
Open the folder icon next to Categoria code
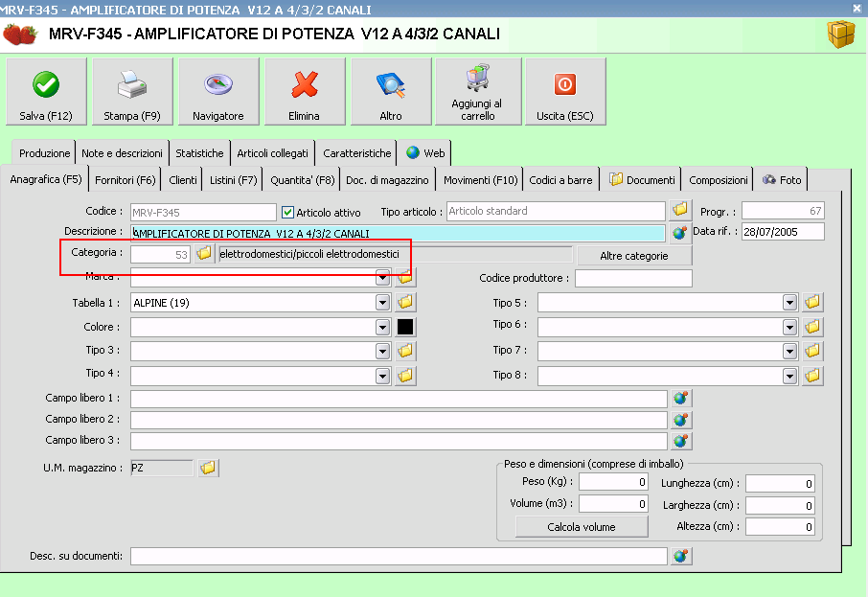[204, 254]
